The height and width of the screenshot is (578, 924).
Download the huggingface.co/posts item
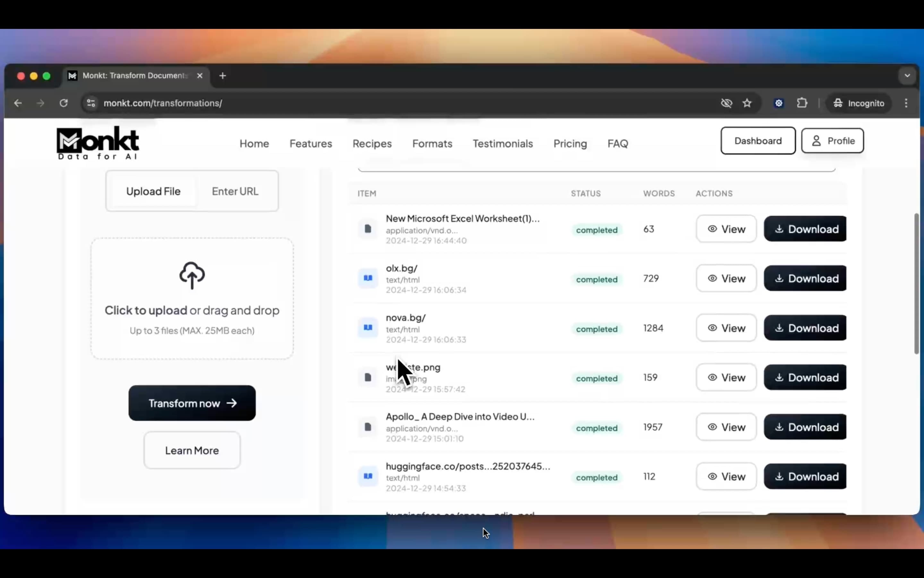805,476
